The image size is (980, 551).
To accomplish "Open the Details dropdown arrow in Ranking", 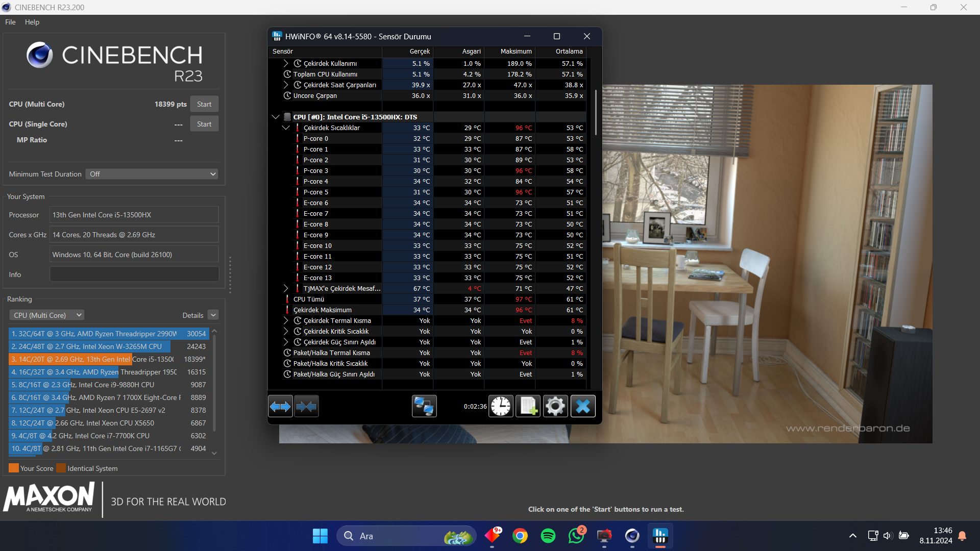I will (x=213, y=315).
